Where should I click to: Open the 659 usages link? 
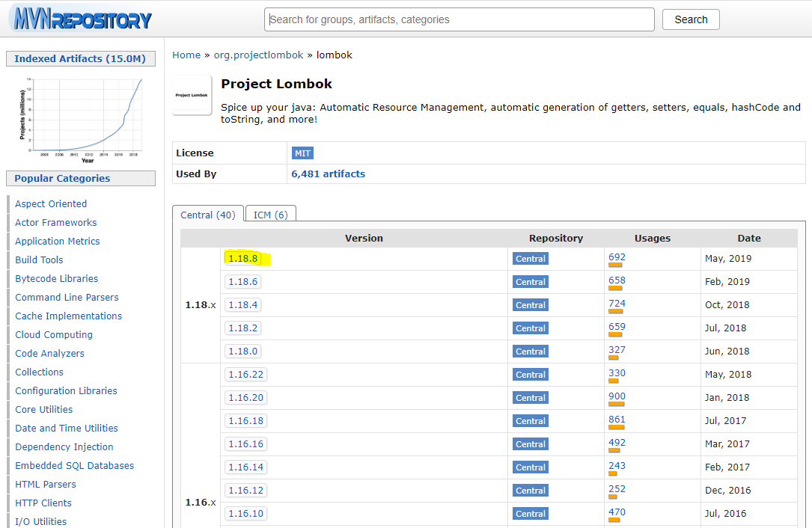(617, 327)
